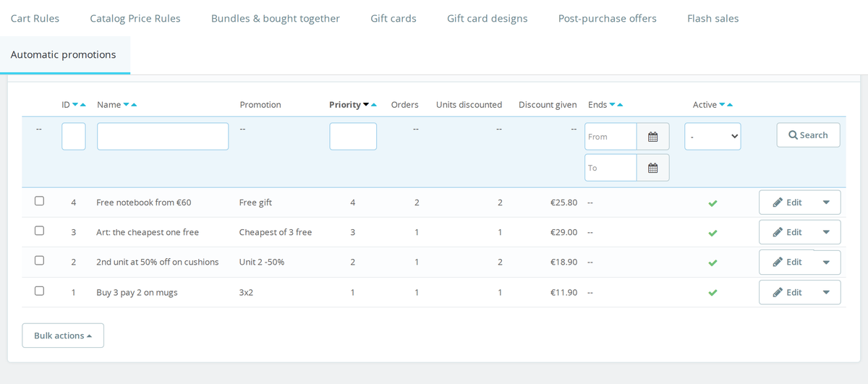Viewport: 868px width, 384px height.
Task: Click the Search button
Action: 808,135
